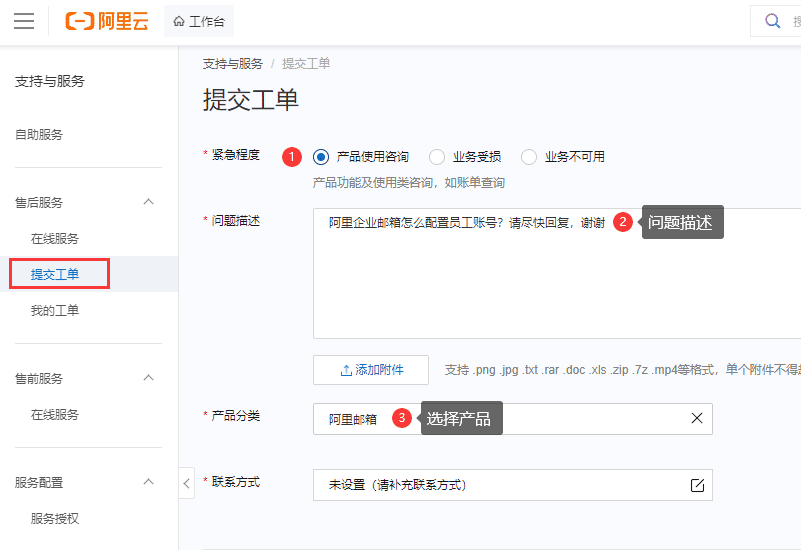Click the 问题描述 text area
This screenshot has width=801, height=550.
(x=557, y=273)
